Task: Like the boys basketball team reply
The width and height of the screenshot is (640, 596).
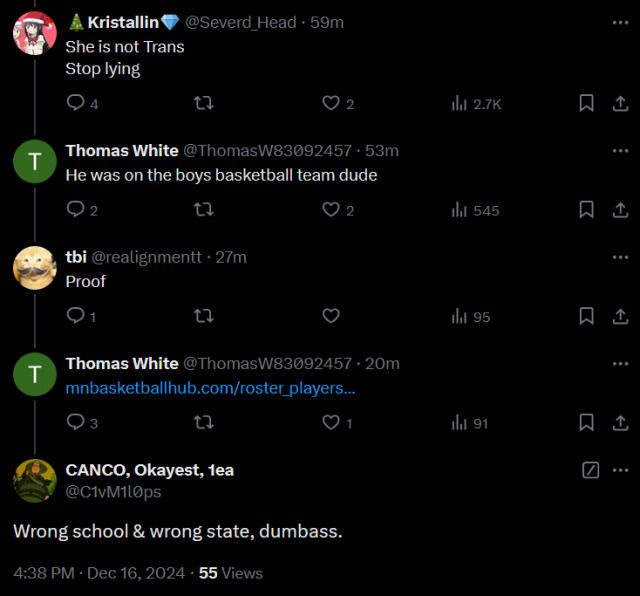Action: coord(331,210)
